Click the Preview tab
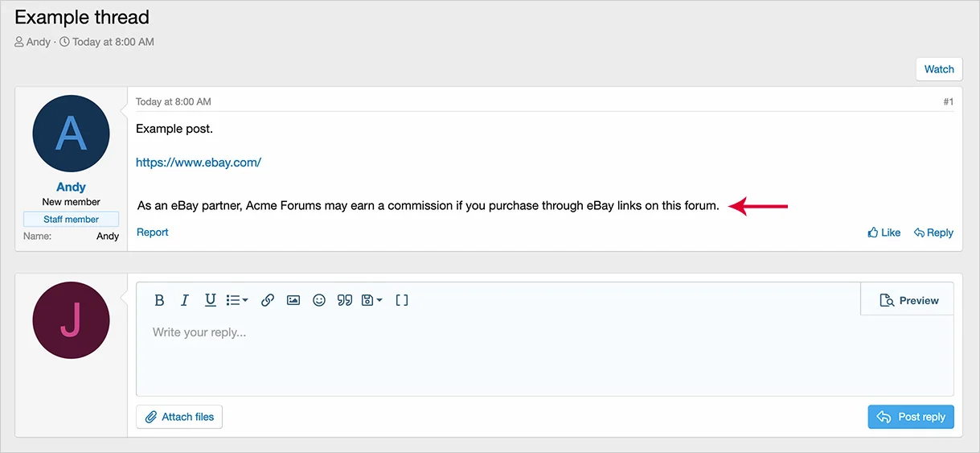Viewport: 980px width, 453px height. (908, 300)
